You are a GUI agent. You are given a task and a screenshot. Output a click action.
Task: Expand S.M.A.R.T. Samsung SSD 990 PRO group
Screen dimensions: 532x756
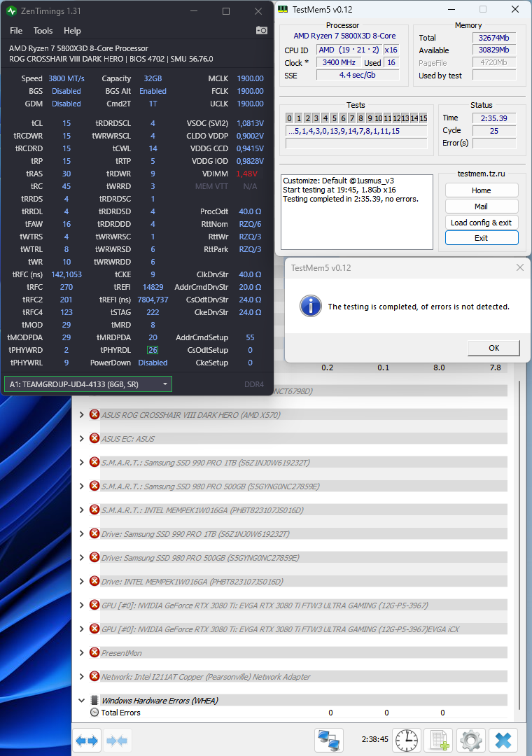(x=81, y=462)
